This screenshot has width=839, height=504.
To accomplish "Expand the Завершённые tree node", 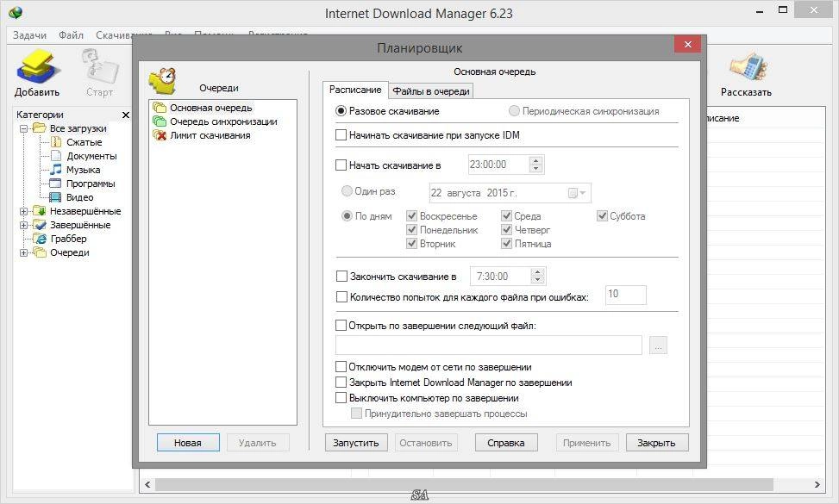I will pos(23,226).
